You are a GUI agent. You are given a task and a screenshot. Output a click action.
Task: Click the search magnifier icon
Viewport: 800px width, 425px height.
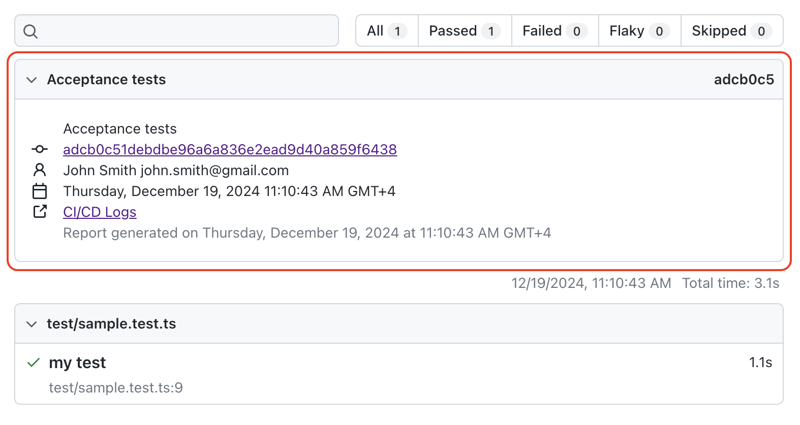click(31, 31)
